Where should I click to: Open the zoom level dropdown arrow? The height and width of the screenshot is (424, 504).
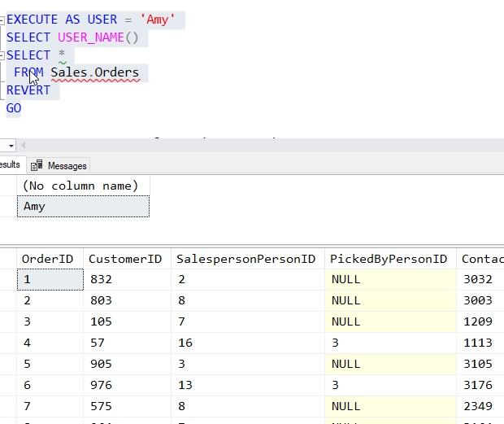pyautogui.click(x=11, y=146)
